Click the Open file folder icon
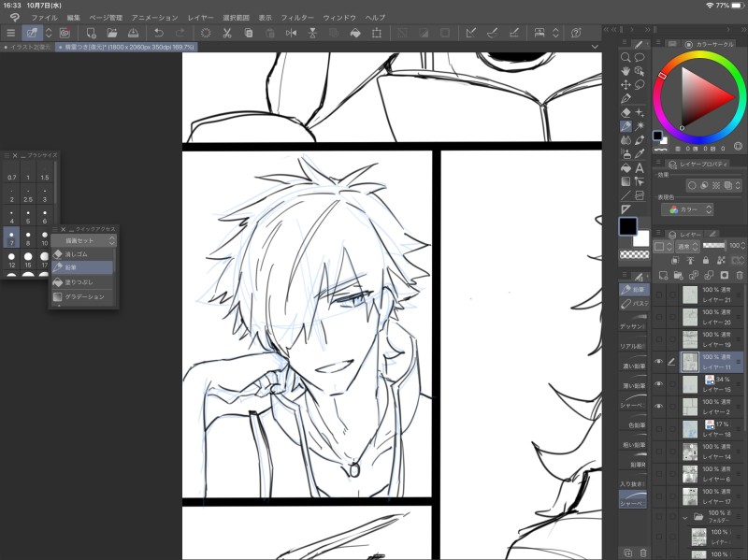The image size is (748, 560). pyautogui.click(x=112, y=33)
